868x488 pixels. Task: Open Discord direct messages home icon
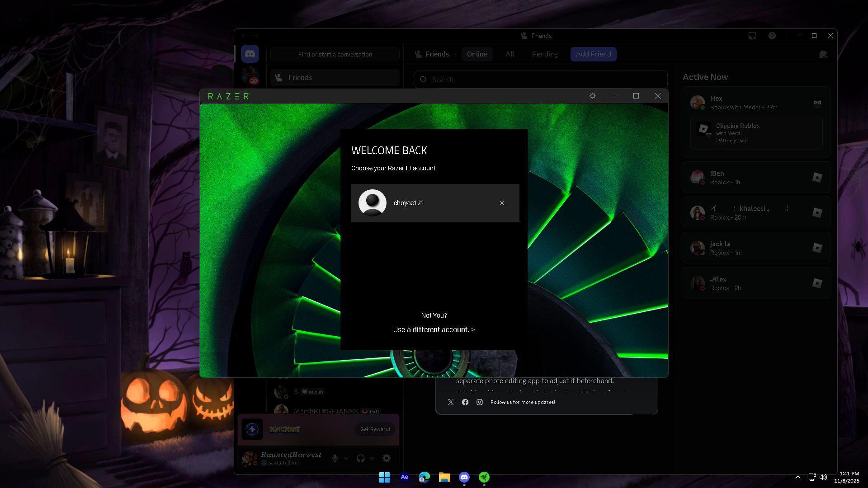click(250, 54)
